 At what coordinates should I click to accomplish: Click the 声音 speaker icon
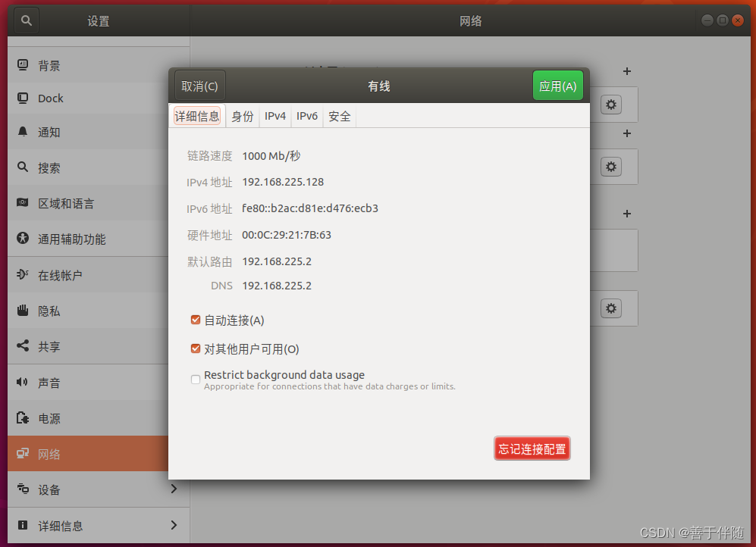pyautogui.click(x=22, y=382)
